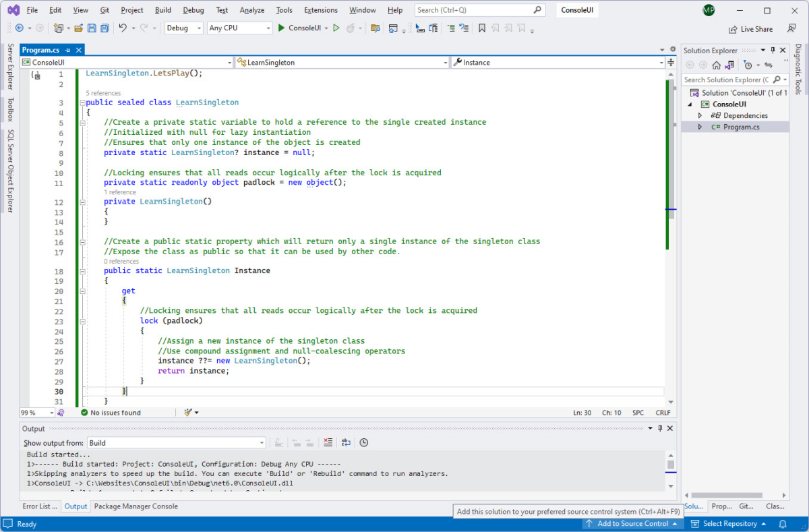Screen dimensions: 809x532
Task: Open the File menu
Action: pyautogui.click(x=32, y=10)
